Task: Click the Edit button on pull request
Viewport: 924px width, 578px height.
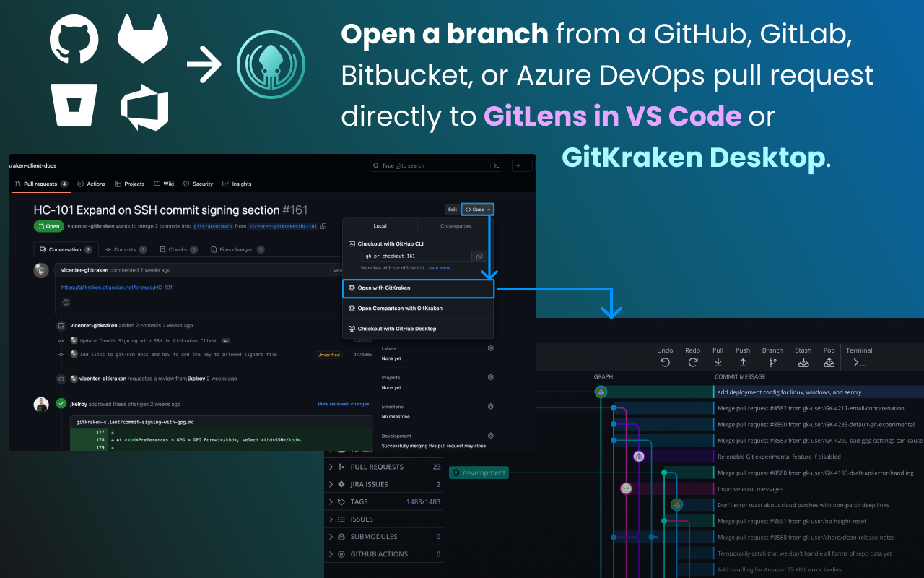Action: 452,210
